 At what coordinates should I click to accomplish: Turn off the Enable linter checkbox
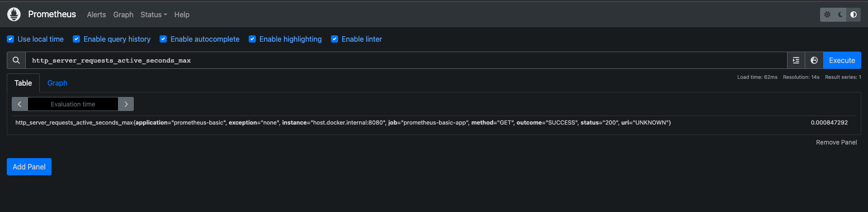click(x=335, y=39)
